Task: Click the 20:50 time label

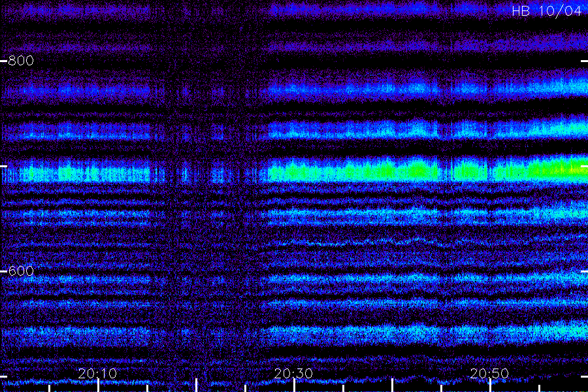Action: [489, 373]
